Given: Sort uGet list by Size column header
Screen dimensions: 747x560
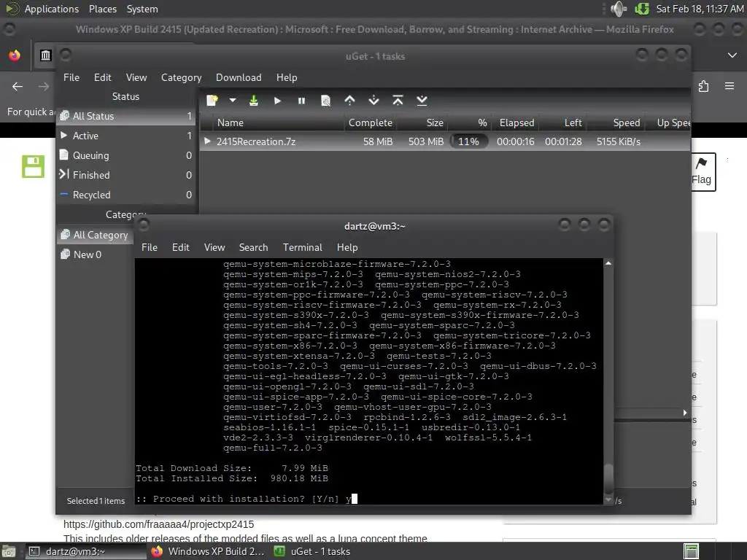Looking at the screenshot, I should click(x=422, y=122).
